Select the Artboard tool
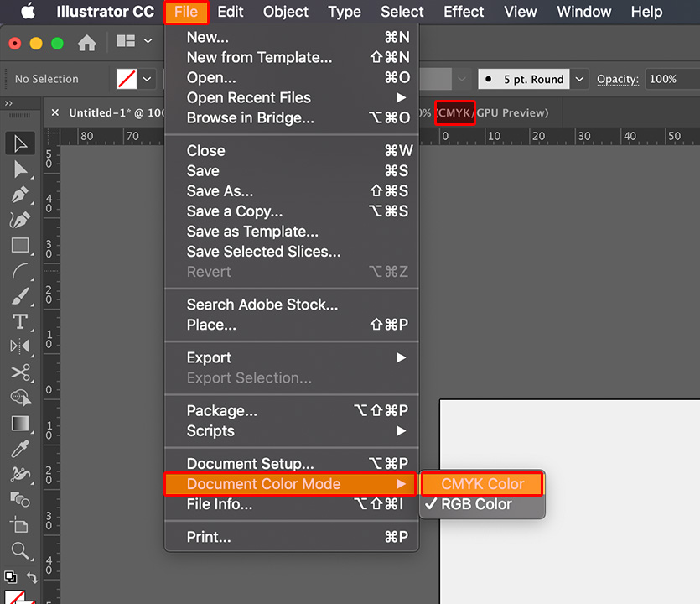 click(19, 524)
